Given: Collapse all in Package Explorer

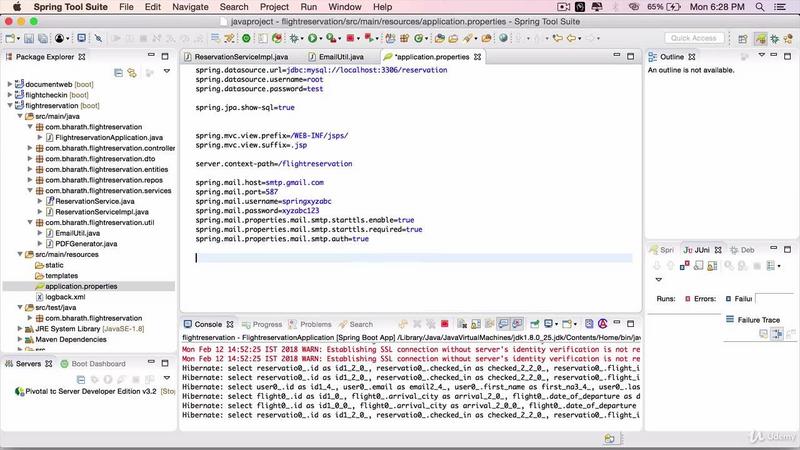Looking at the screenshot, I should pos(118,73).
